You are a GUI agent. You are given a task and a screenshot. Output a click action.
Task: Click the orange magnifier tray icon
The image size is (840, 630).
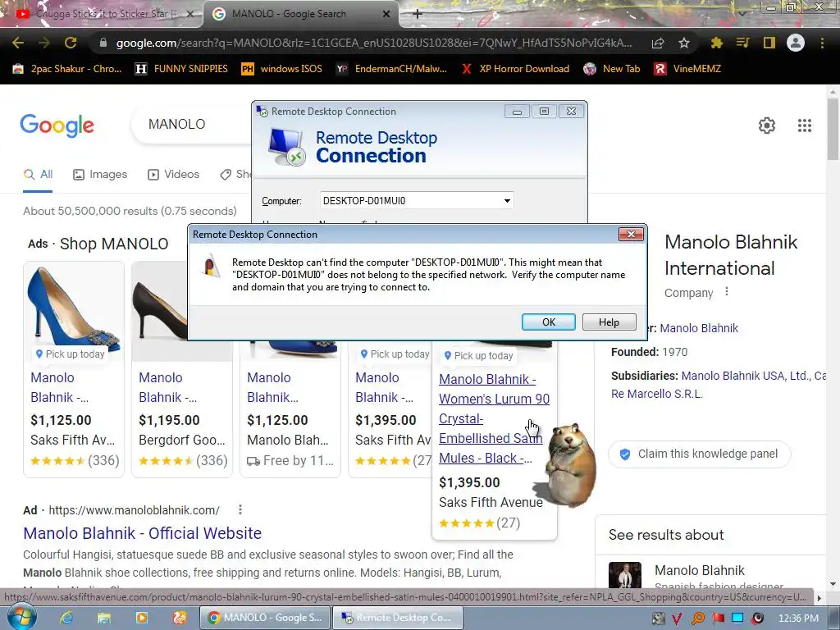(x=697, y=619)
